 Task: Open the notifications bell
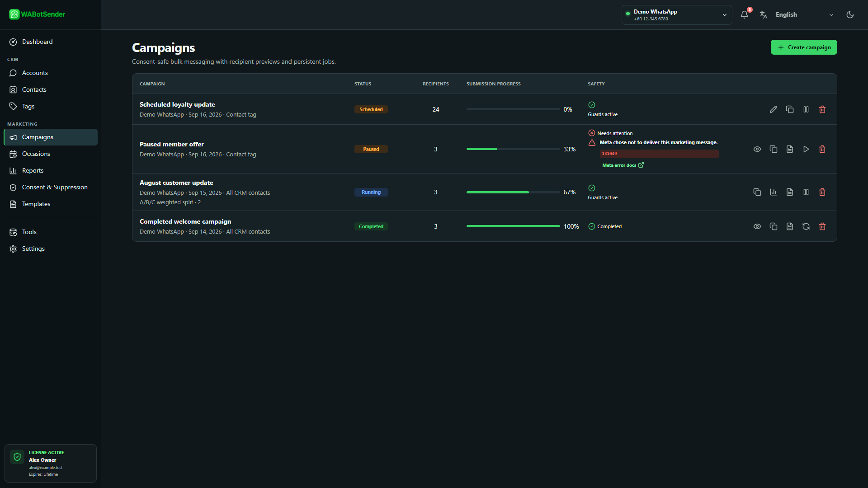[745, 14]
